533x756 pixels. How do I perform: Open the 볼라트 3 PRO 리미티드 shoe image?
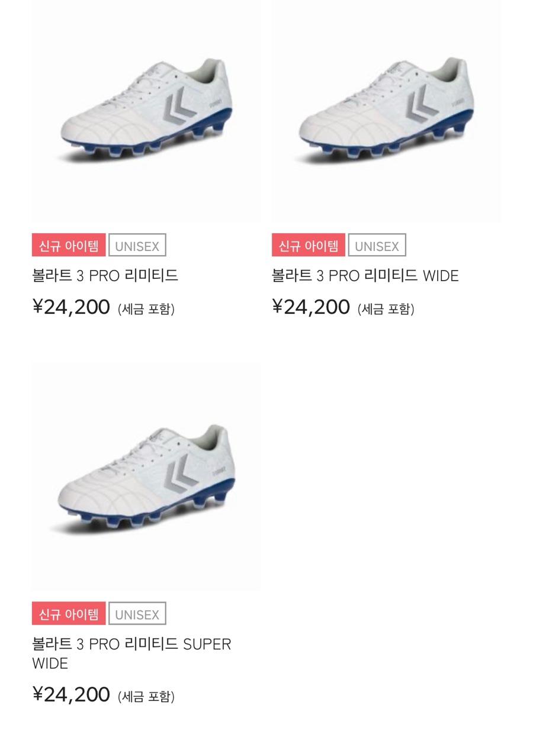click(x=146, y=111)
